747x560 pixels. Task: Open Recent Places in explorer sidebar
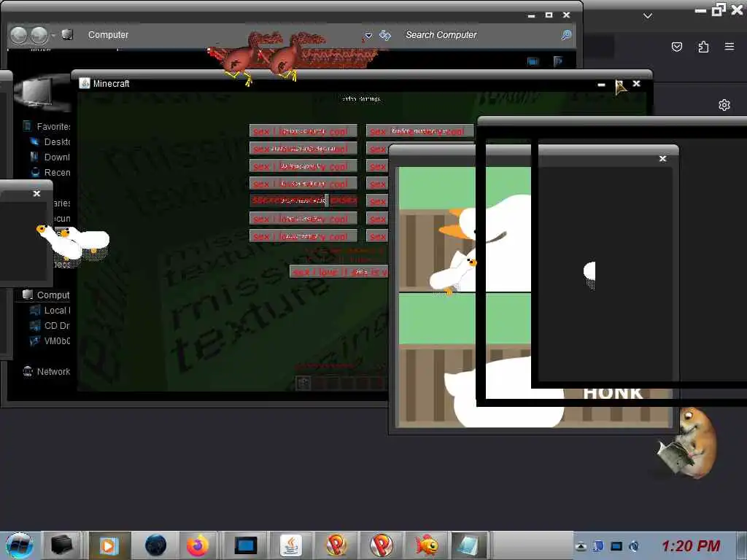50,172
